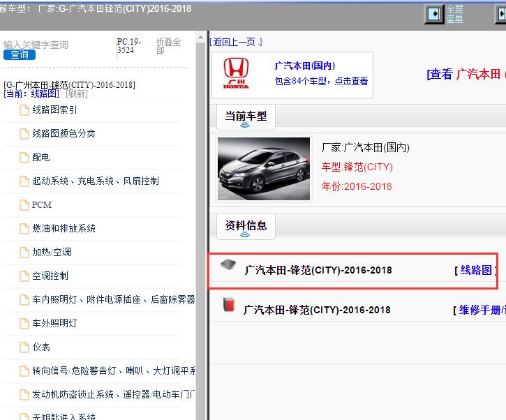Click page icon beside 线路图索引
506x420 pixels.
click(24, 110)
